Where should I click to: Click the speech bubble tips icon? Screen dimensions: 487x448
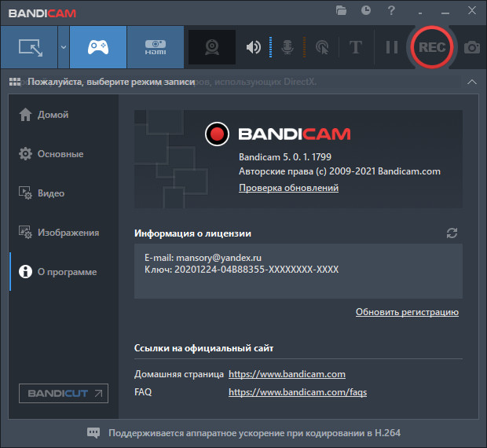coord(93,433)
